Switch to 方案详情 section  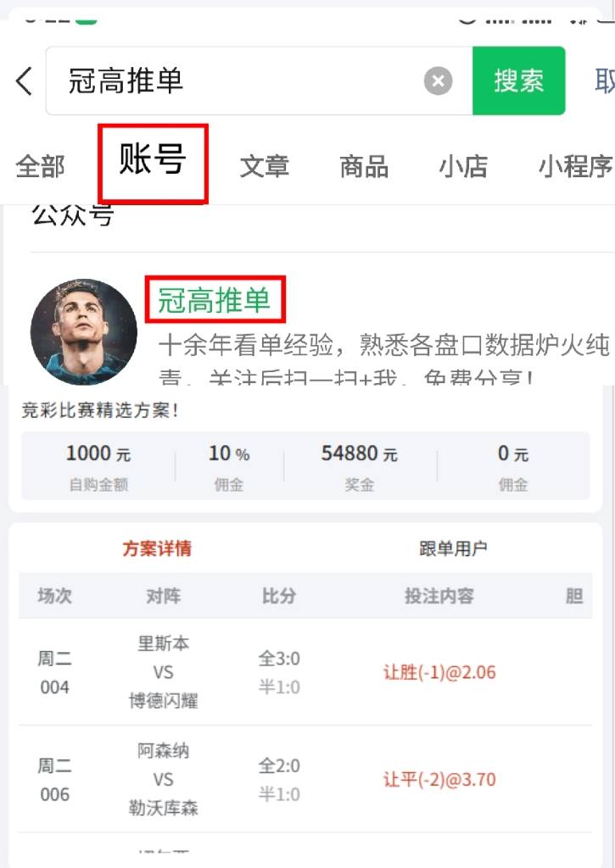(x=157, y=548)
